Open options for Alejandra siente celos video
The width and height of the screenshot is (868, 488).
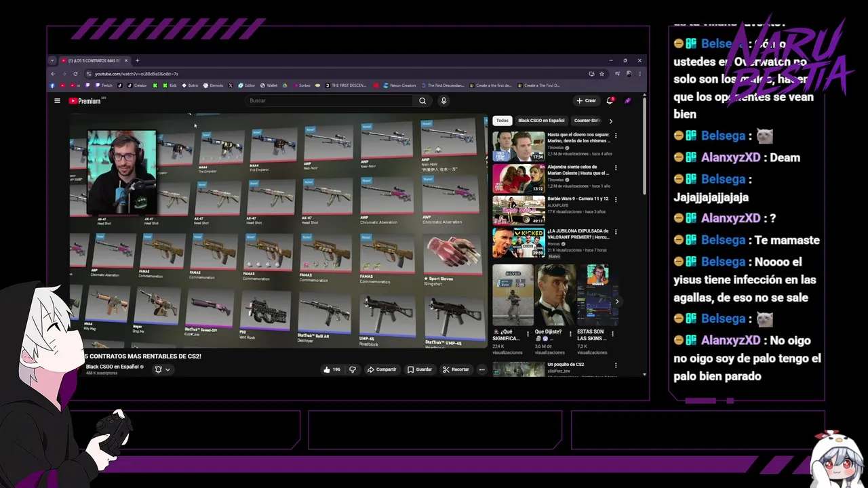(616, 167)
